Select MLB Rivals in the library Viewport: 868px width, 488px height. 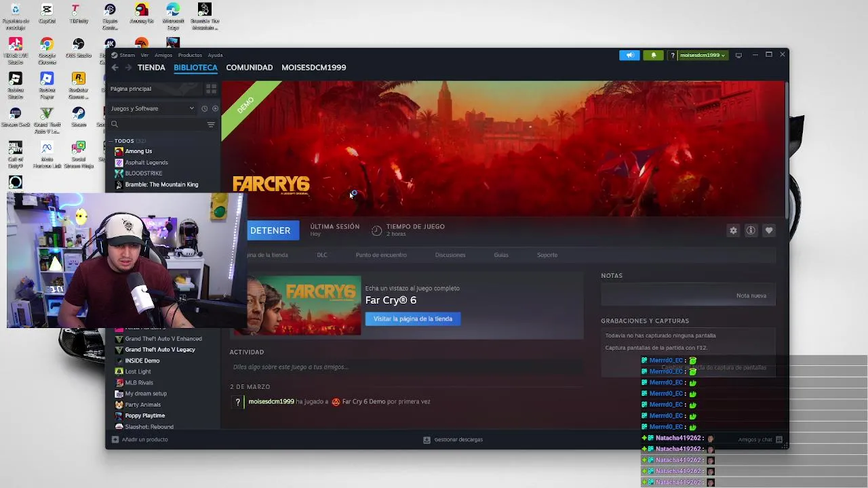tap(139, 383)
